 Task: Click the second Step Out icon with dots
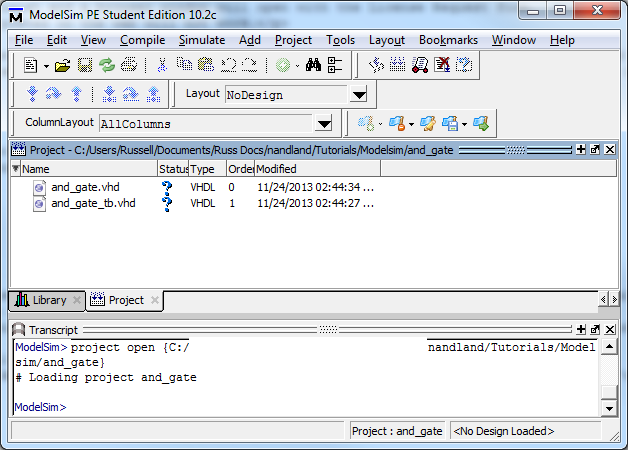[153, 94]
